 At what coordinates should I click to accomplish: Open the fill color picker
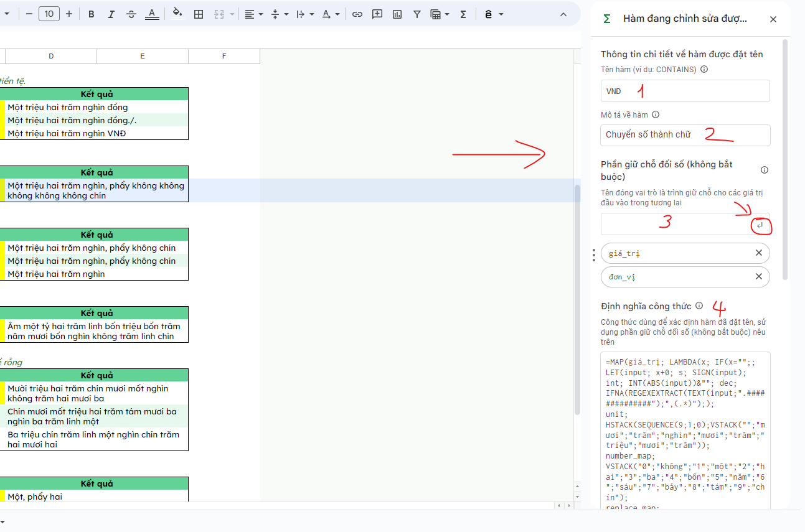[177, 14]
